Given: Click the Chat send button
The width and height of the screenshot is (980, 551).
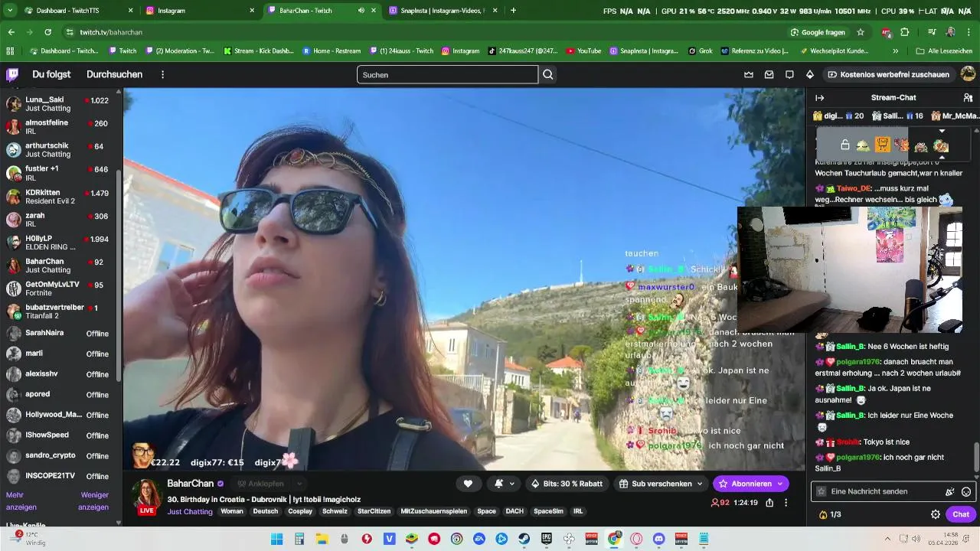Looking at the screenshot, I should pos(960,514).
